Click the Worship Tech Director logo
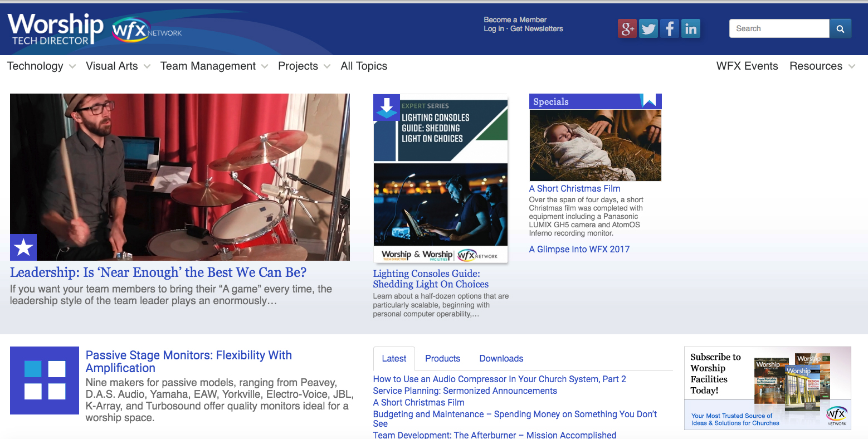The width and height of the screenshot is (868, 439). (x=56, y=29)
